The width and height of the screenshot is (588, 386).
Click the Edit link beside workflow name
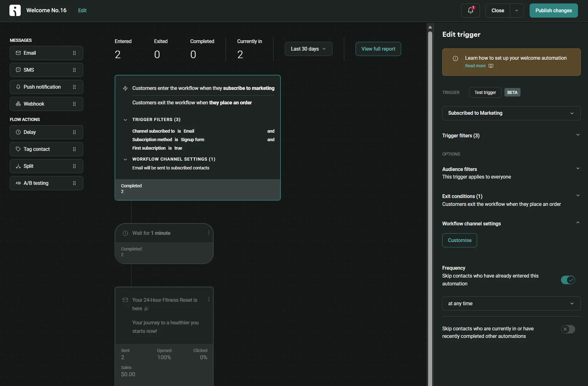[82, 10]
